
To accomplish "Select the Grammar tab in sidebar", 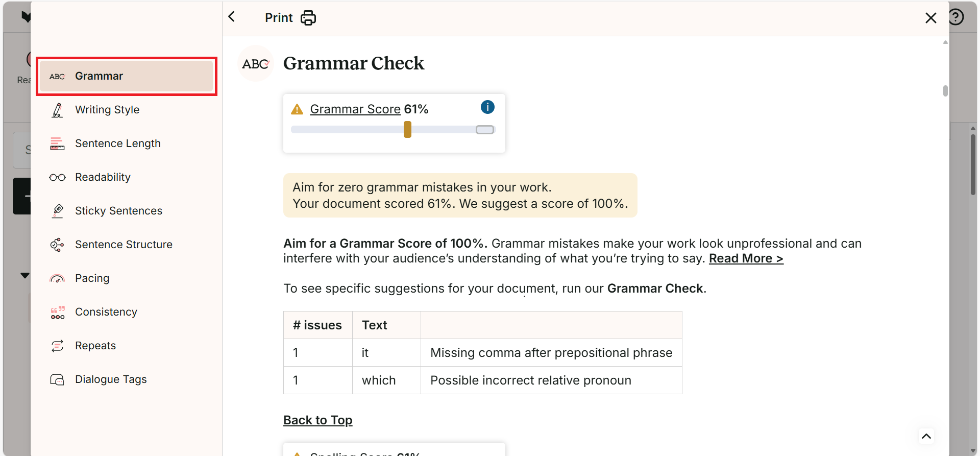I will 127,76.
